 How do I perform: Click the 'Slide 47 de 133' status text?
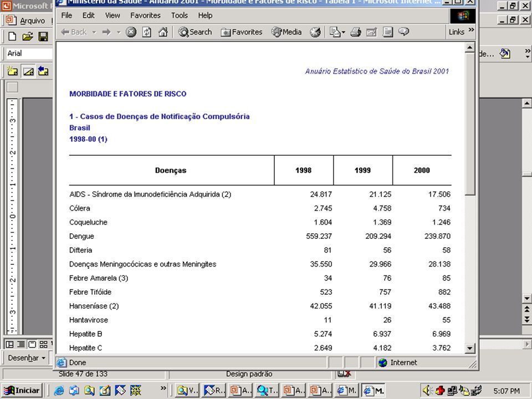(x=83, y=374)
